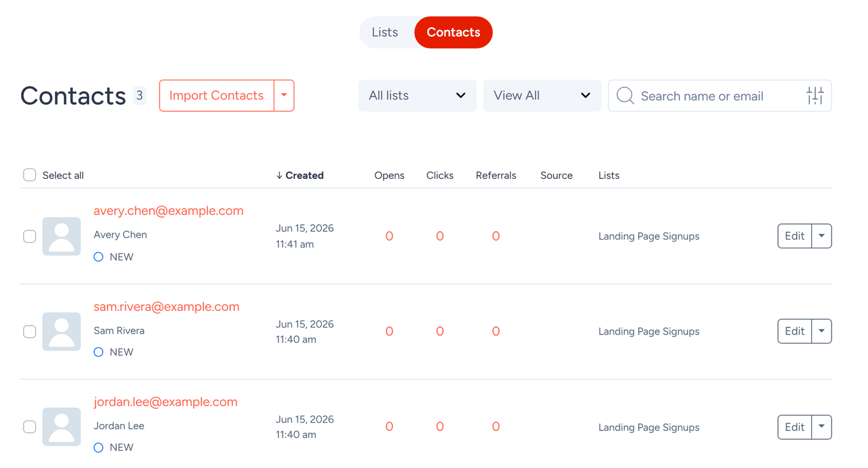Select the Contacts tab
Viewport: 868px width, 468px height.
(453, 33)
